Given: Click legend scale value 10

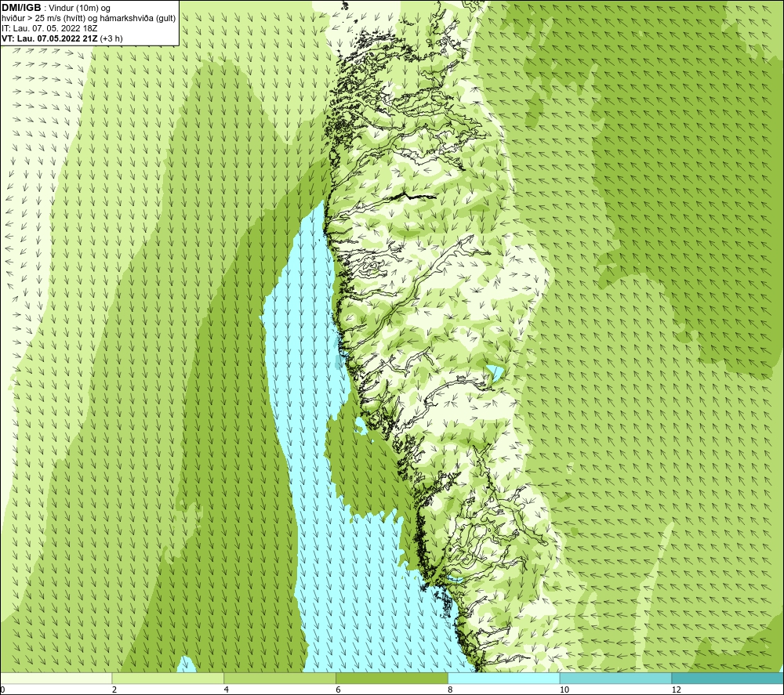Looking at the screenshot, I should 564,690.
